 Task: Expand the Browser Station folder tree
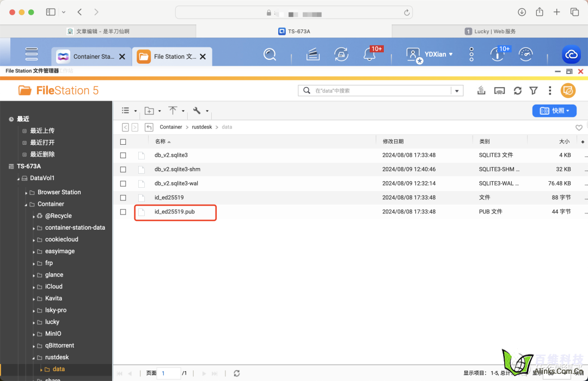(26, 193)
